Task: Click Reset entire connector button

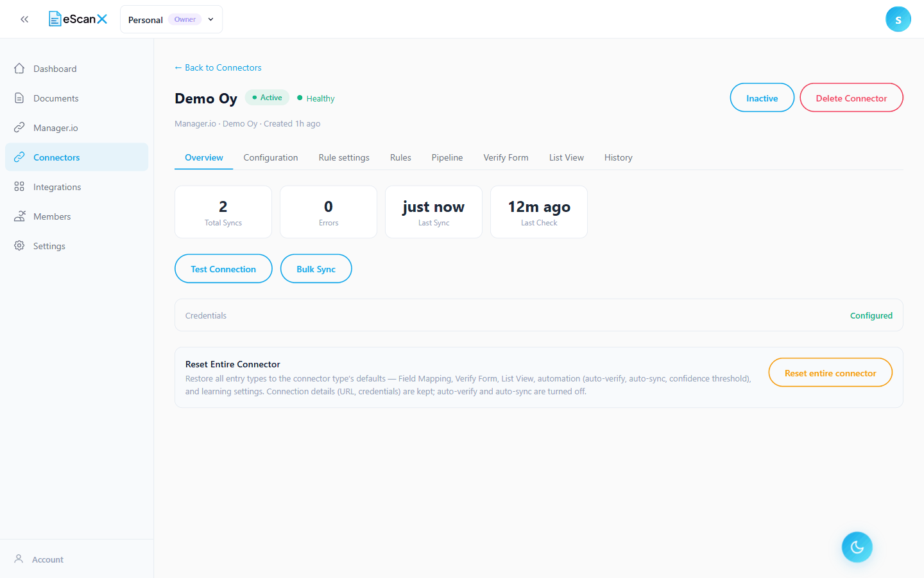Action: tap(830, 372)
